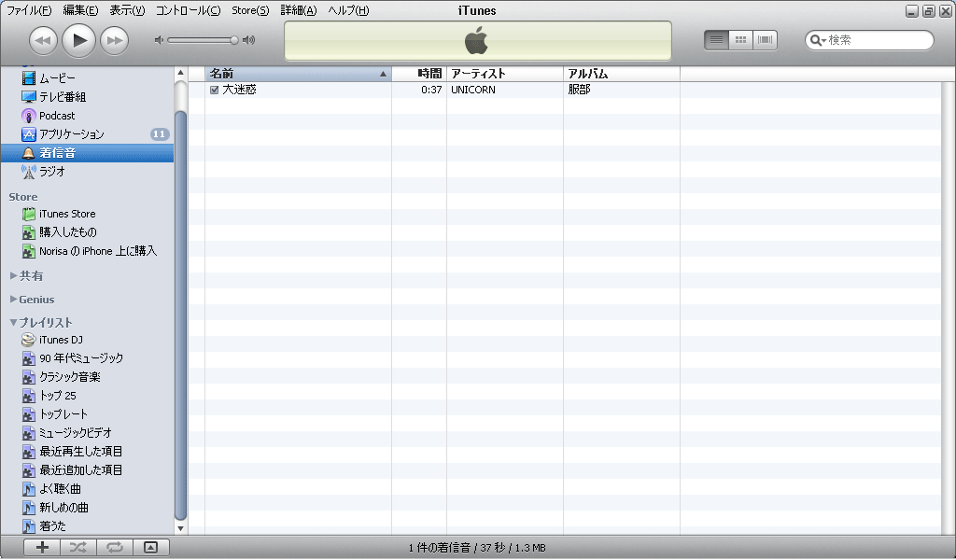This screenshot has width=956, height=560.
Task: Toggle shuffle mode
Action: coord(78,547)
